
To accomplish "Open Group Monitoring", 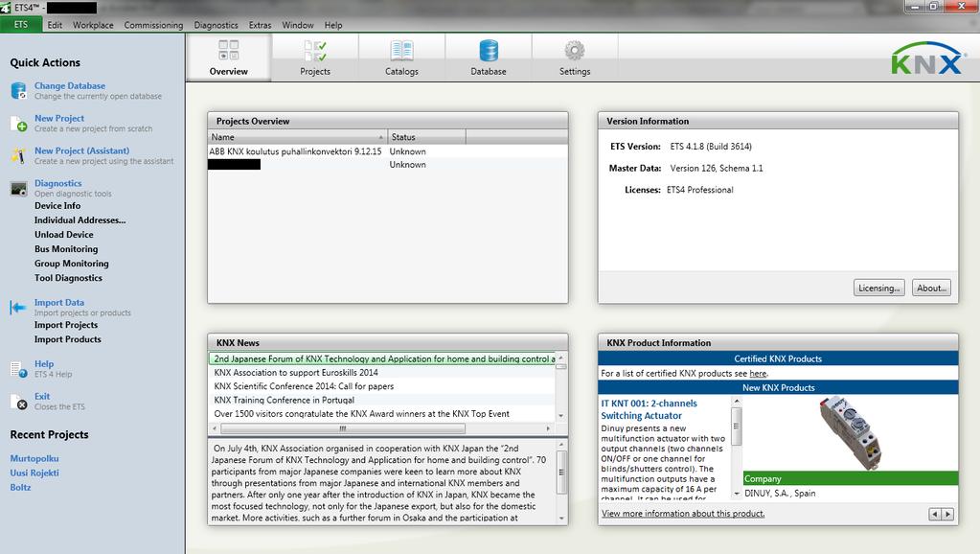I will [x=71, y=264].
